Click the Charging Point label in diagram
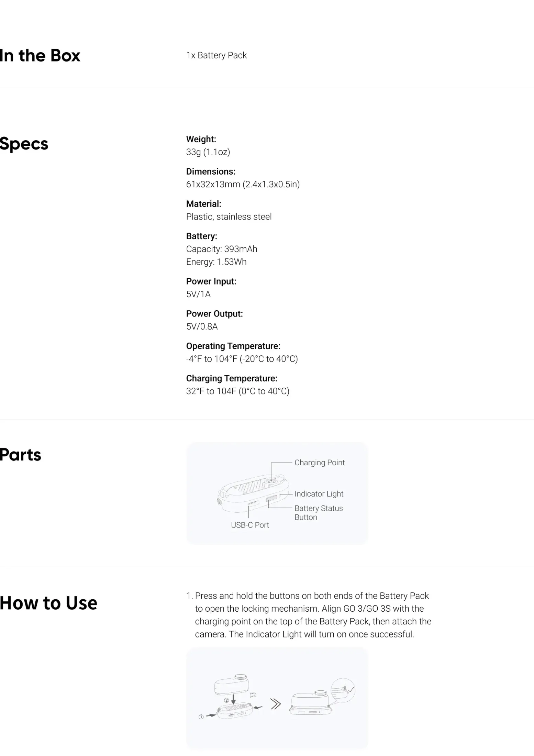534x756 pixels. tap(319, 463)
